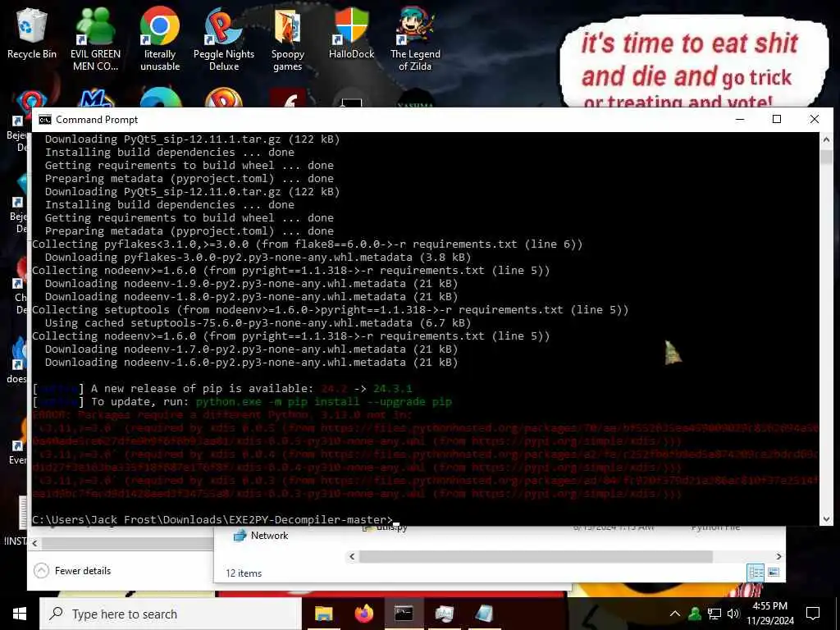The height and width of the screenshot is (630, 840).
Task: Click the left scroll arrow above Fewer details
Action: [34, 543]
